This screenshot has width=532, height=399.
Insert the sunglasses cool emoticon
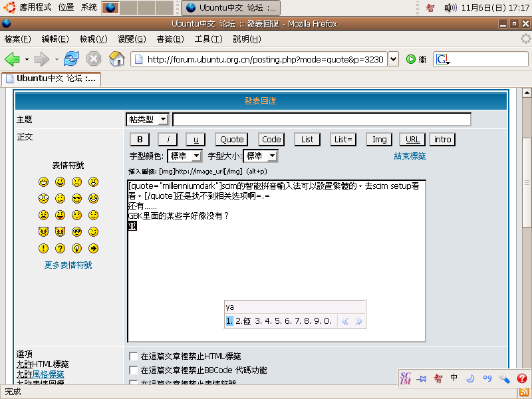coord(76,198)
